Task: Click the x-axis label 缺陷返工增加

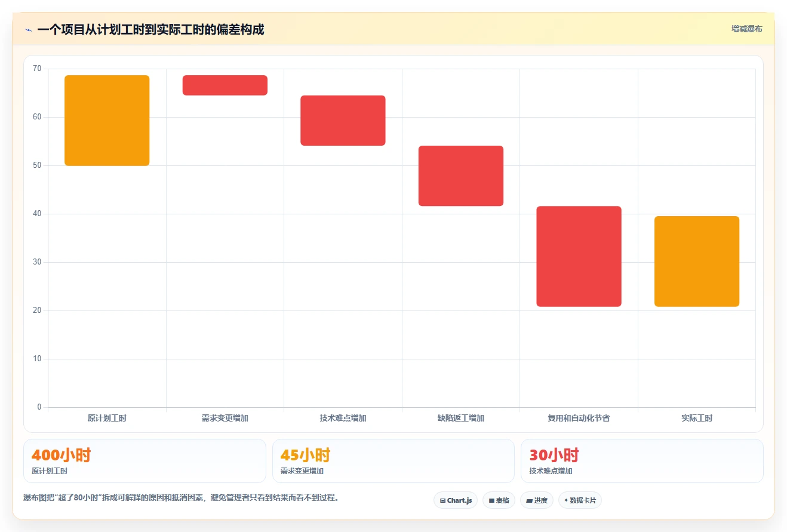Action: point(461,419)
